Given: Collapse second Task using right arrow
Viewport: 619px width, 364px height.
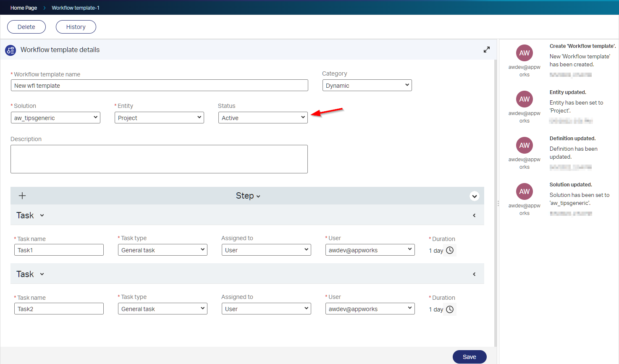Looking at the screenshot, I should click(474, 274).
